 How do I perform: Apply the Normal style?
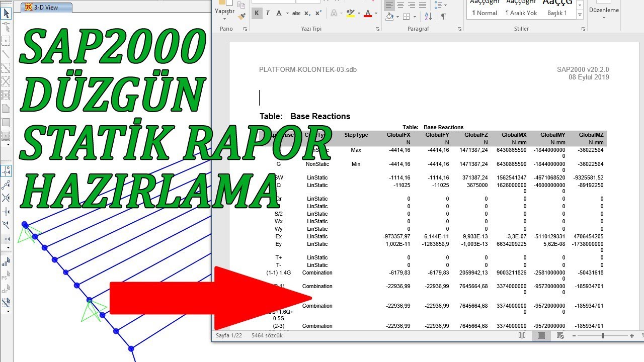point(485,8)
